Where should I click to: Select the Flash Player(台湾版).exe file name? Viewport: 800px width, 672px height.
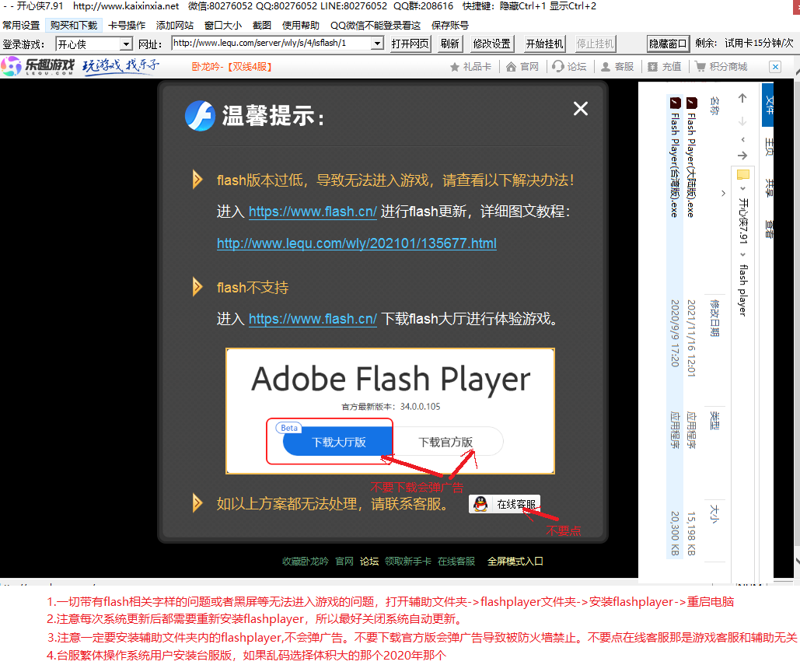[675, 166]
